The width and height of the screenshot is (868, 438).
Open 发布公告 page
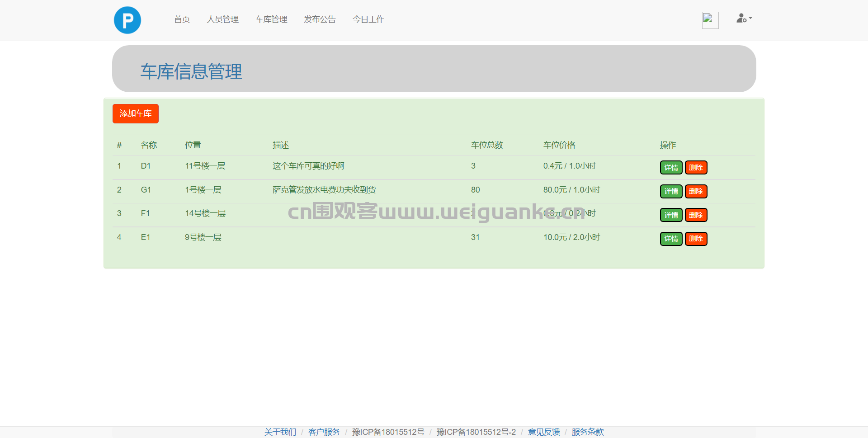(x=320, y=19)
